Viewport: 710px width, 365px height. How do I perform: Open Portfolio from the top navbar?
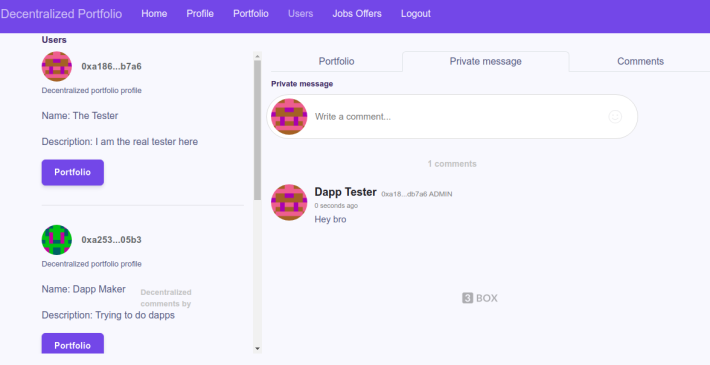[251, 14]
